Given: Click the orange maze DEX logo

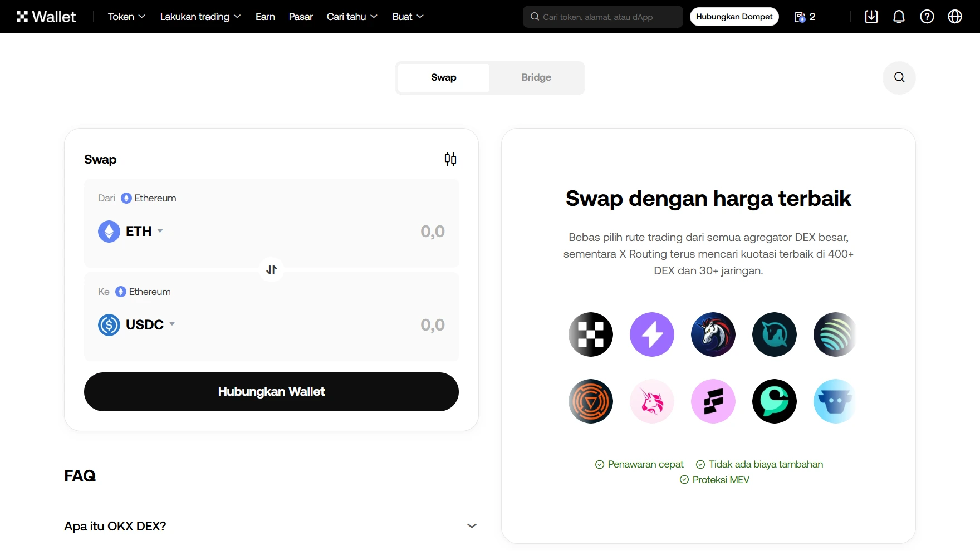Looking at the screenshot, I should 591,401.
